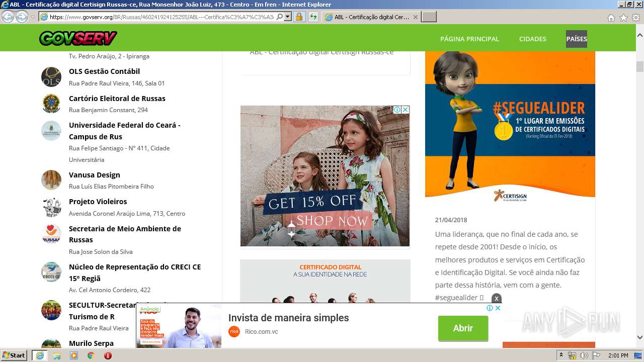Click the Cartório Eleitoral de Russas emblem
The image size is (644, 362).
tap(51, 104)
